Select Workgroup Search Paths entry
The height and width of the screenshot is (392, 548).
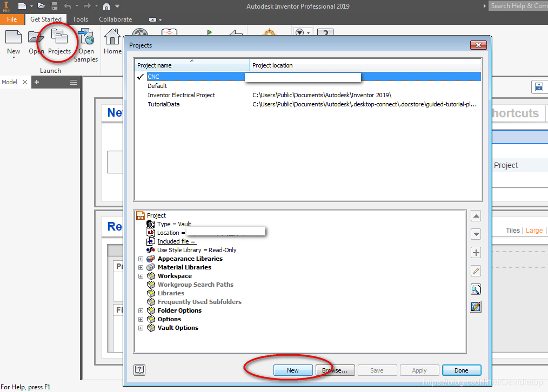click(x=195, y=285)
